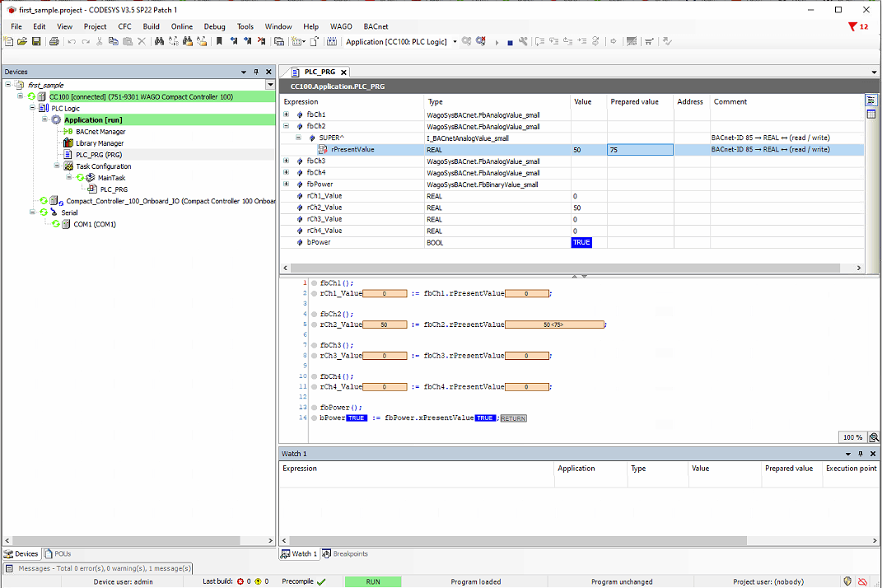The image size is (882, 588).
Task: Switch to the POUs tab
Action: 58,553
